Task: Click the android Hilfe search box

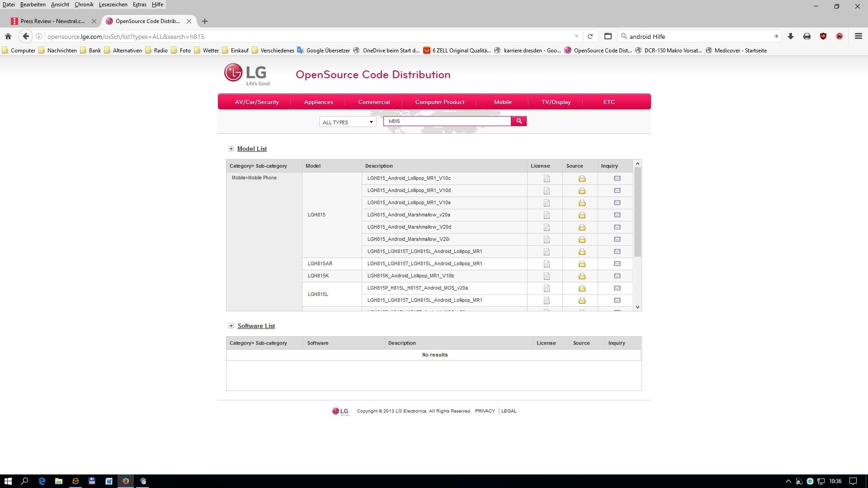Action: [x=700, y=37]
